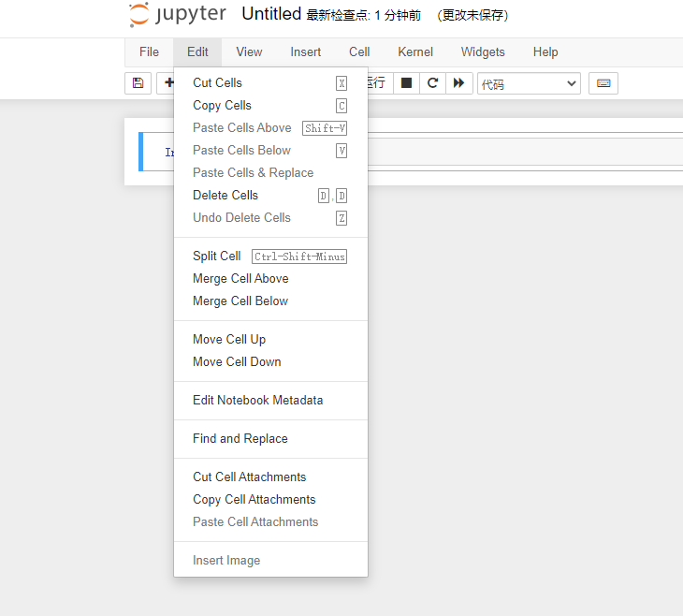
Task: Open the View menu
Action: (249, 51)
